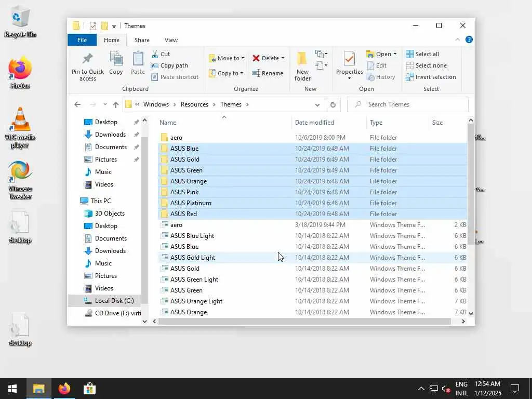
Task: Select CD Drive (F:) in navigation pane
Action: (x=113, y=313)
